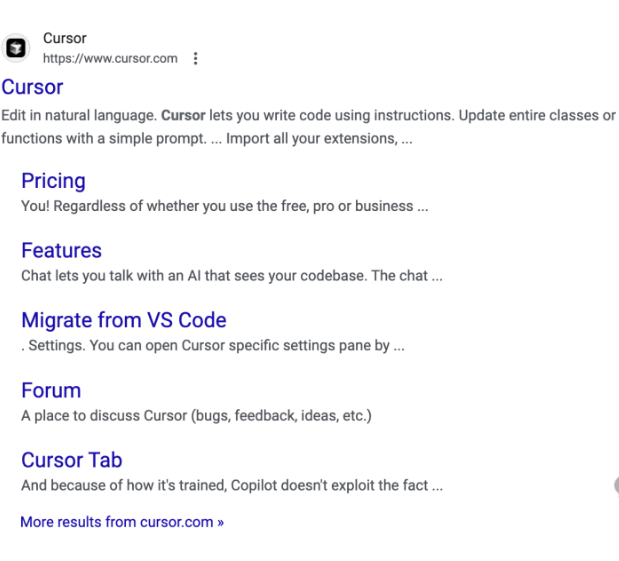Click the https://www.cursor.com URL text

[x=109, y=58]
